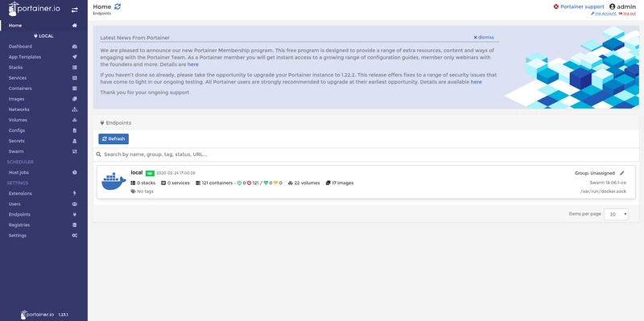Screen dimensions: 644x321
Task: Click the '0 services' text
Action: click(x=178, y=183)
